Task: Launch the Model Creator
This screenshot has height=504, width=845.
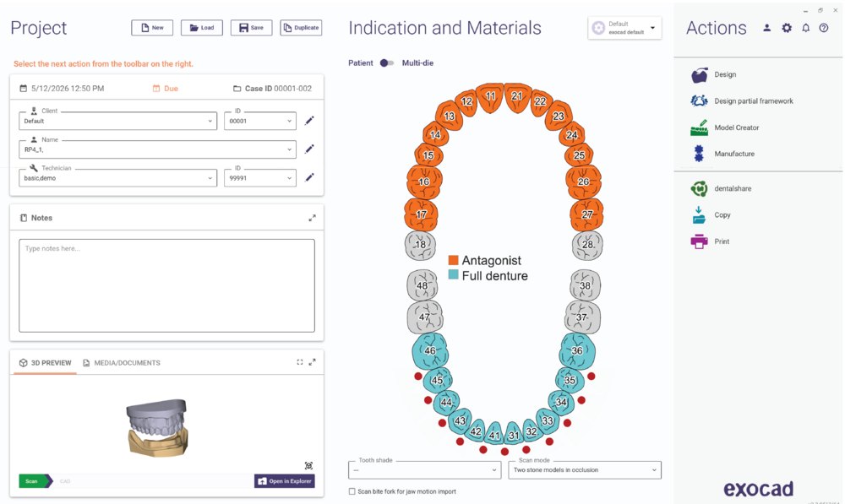Action: pos(724,127)
